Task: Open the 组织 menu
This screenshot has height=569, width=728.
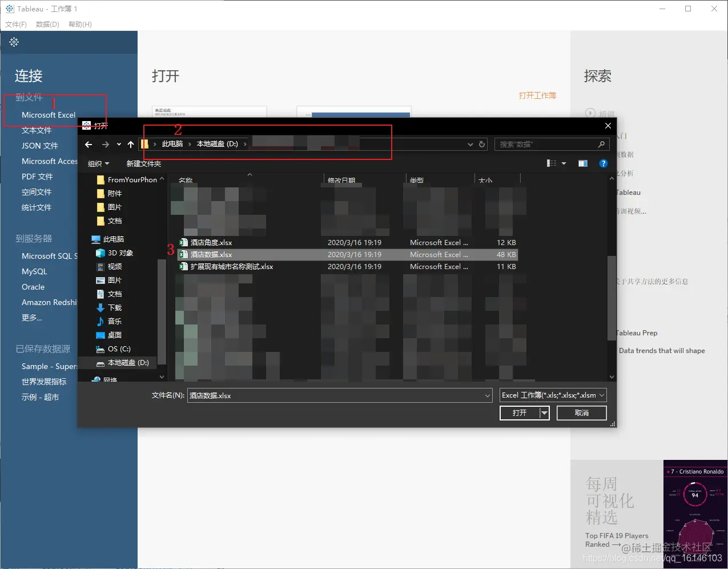Action: (98, 164)
